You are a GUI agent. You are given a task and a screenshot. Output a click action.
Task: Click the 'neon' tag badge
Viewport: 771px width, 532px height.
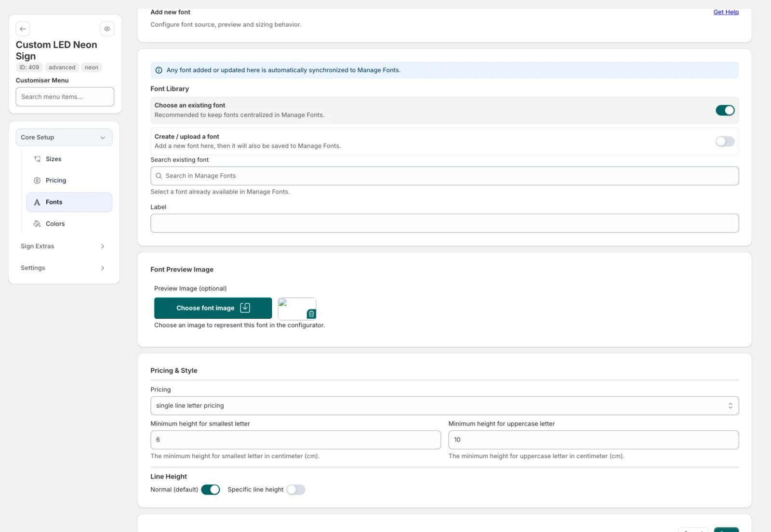92,67
